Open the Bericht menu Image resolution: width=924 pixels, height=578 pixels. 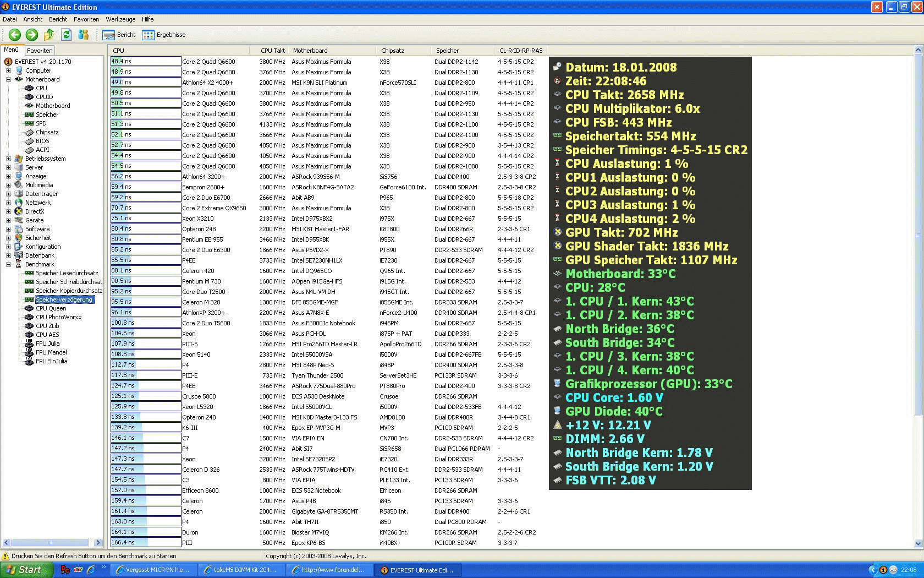coord(58,19)
